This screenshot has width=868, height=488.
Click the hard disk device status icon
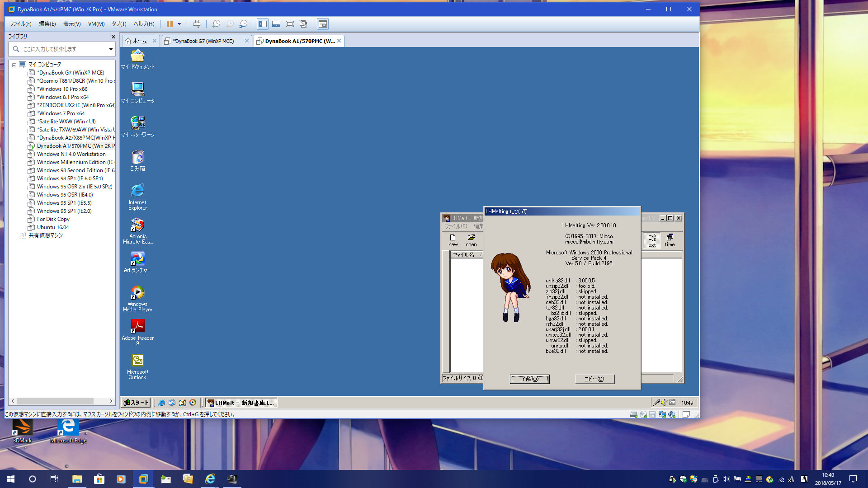(x=634, y=414)
